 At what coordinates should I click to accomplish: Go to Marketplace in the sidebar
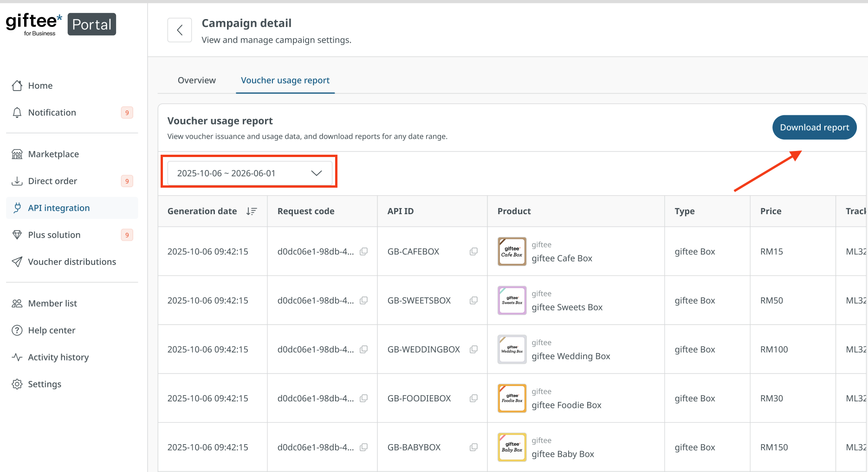click(x=72, y=154)
